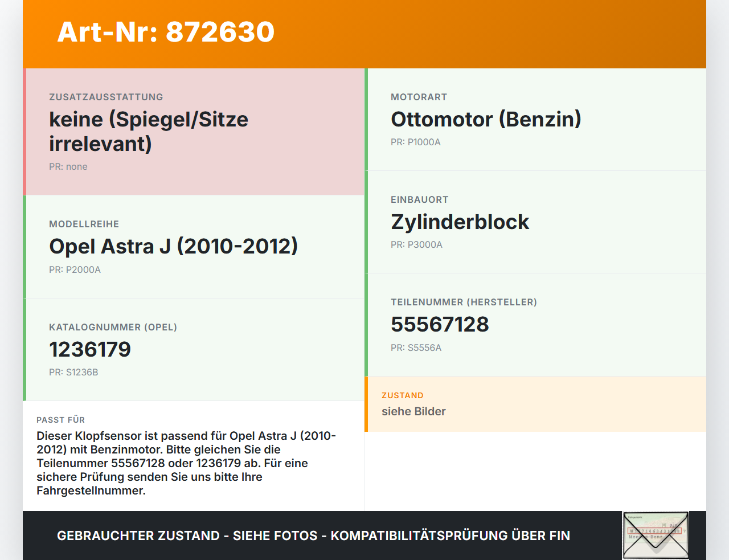
Task: Click the Motorart Ottomotor (Benzin) card
Action: pyautogui.click(x=535, y=120)
